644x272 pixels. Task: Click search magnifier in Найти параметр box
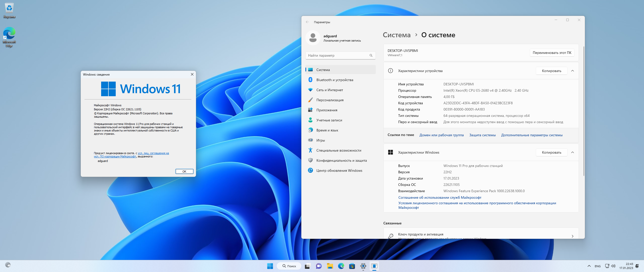pyautogui.click(x=371, y=55)
